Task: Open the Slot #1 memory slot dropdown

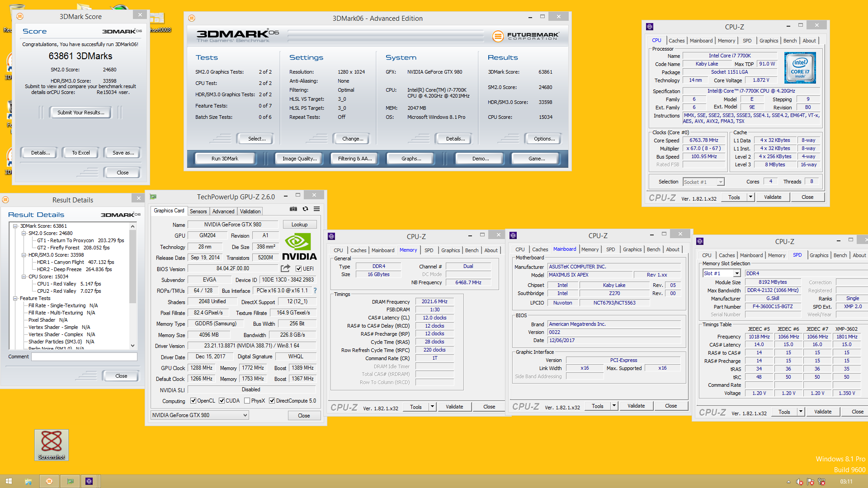Action: (x=722, y=273)
